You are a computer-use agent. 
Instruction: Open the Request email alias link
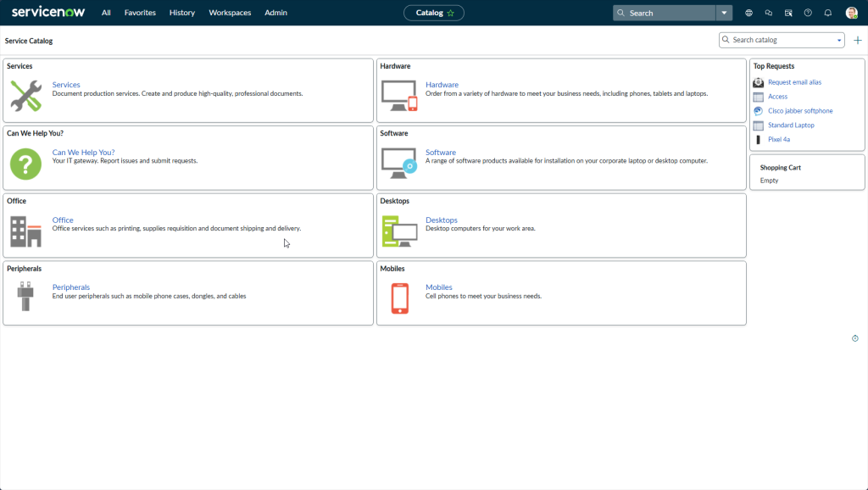(x=794, y=82)
